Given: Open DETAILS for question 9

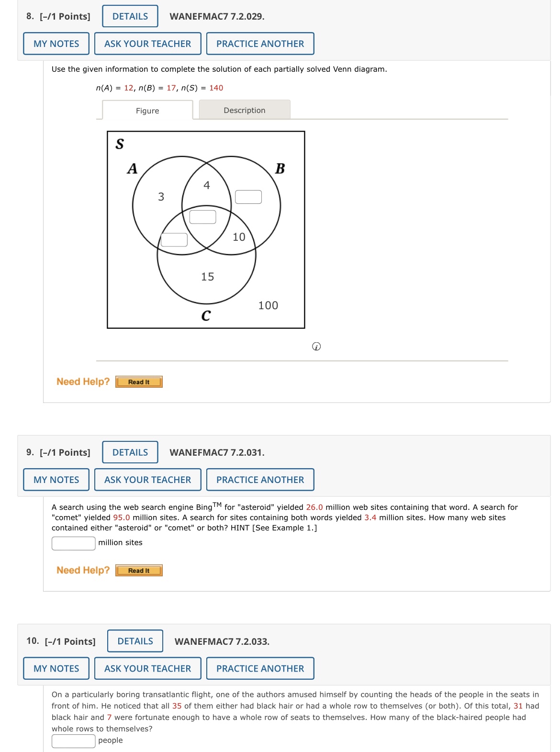Looking at the screenshot, I should click(x=129, y=452).
